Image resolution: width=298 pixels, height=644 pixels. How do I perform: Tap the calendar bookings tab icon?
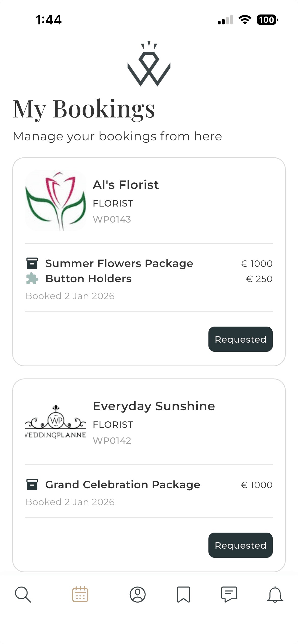point(80,594)
